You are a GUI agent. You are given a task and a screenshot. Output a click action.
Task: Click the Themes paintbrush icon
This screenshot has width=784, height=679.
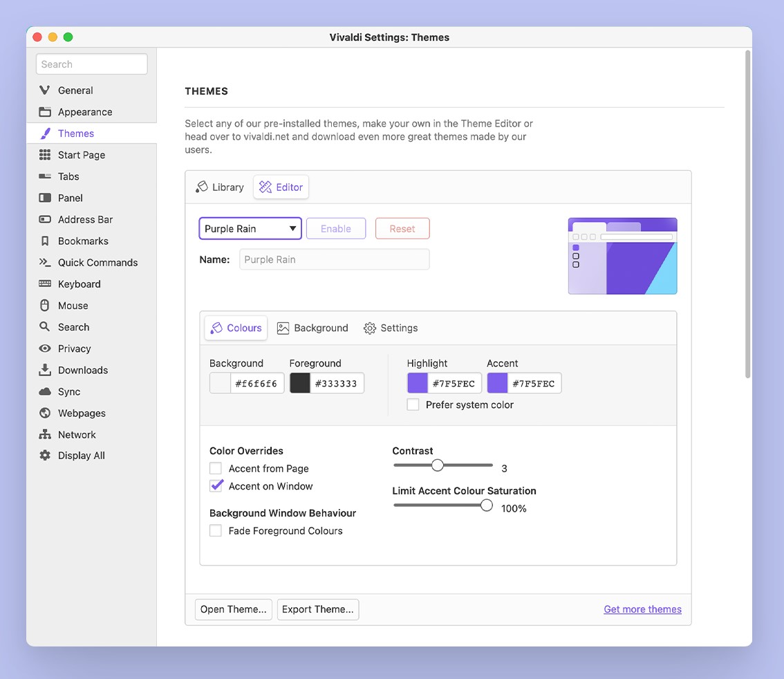tap(45, 133)
